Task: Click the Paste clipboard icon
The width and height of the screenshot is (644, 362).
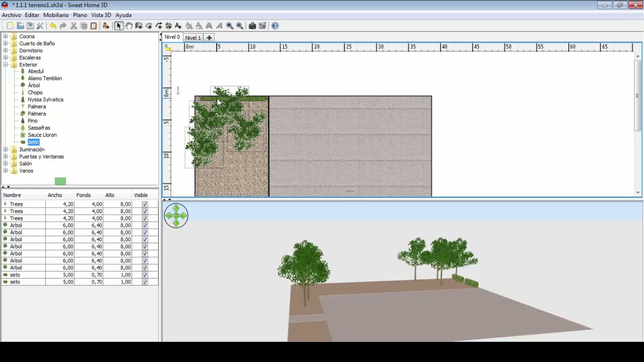Action: pos(94,26)
